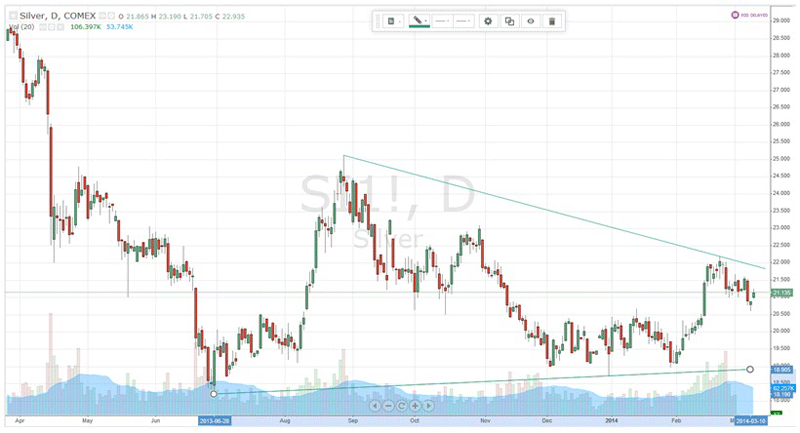The width and height of the screenshot is (800, 433).
Task: Click the 2013-06-28 date label on time axis
Action: [x=215, y=421]
